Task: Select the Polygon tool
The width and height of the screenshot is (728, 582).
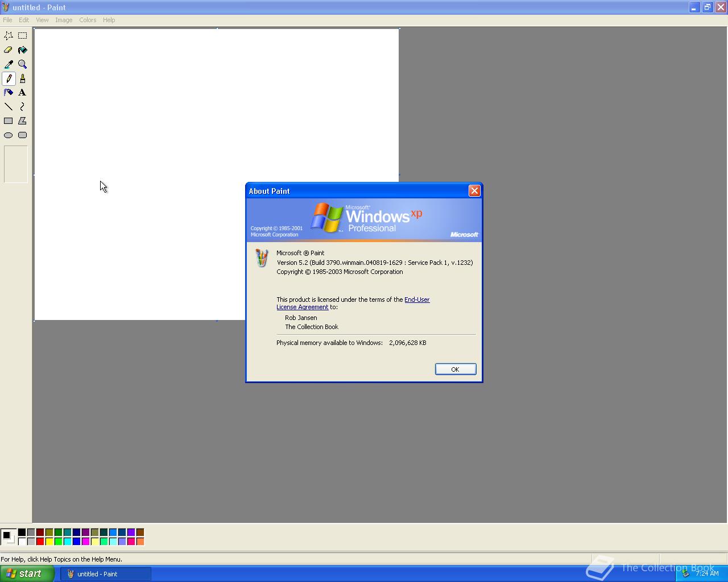Action: pos(23,121)
